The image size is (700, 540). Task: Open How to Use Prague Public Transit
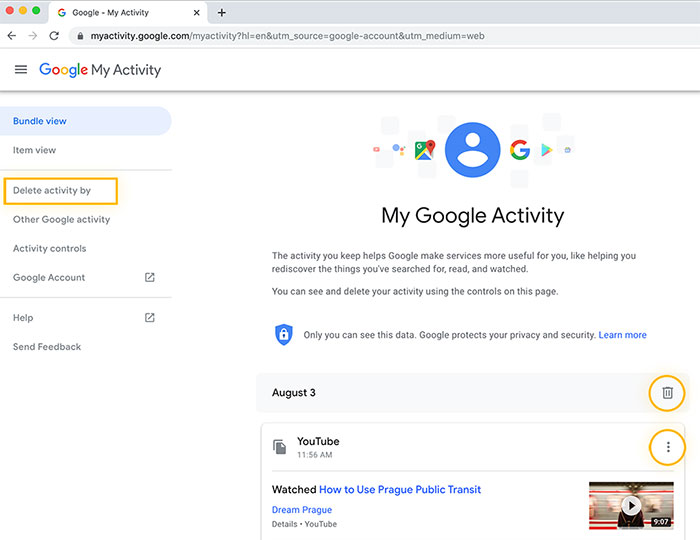click(x=400, y=490)
